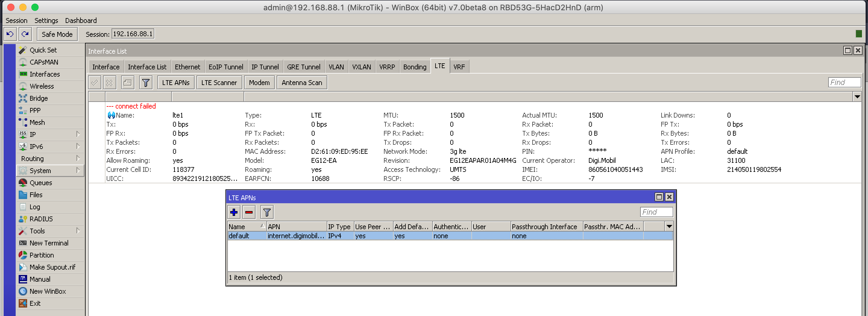Switch to the Interface List tab
The height and width of the screenshot is (316, 868).
147,67
